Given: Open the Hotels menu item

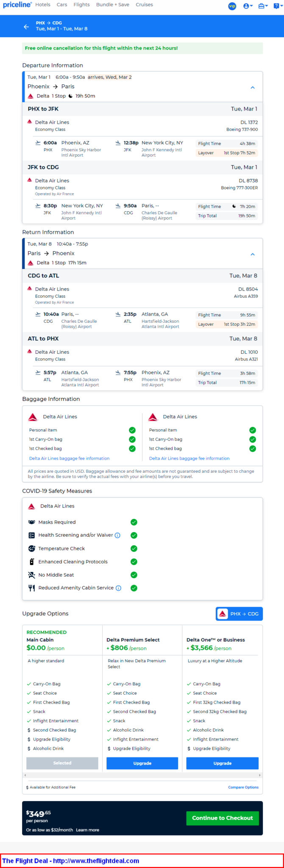Looking at the screenshot, I should pyautogui.click(x=43, y=5).
